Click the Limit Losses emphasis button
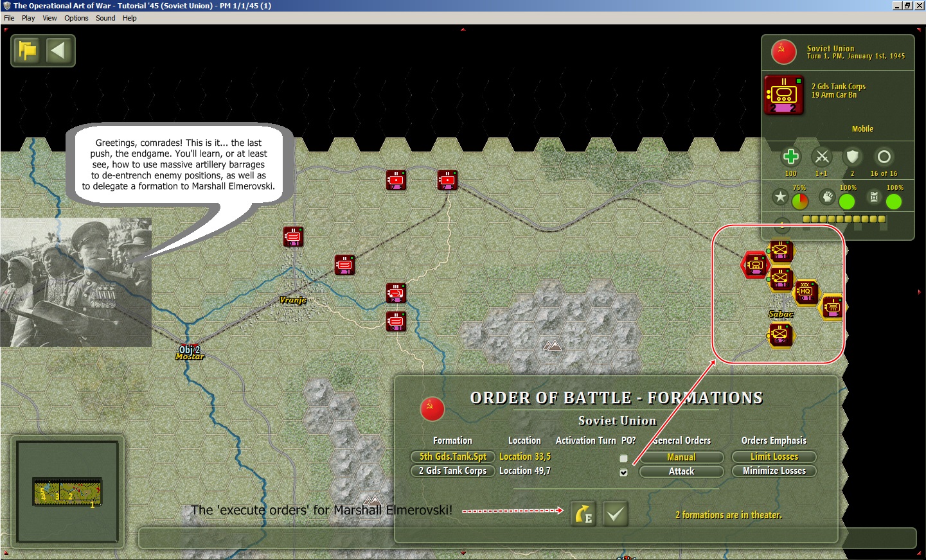 [x=774, y=457]
